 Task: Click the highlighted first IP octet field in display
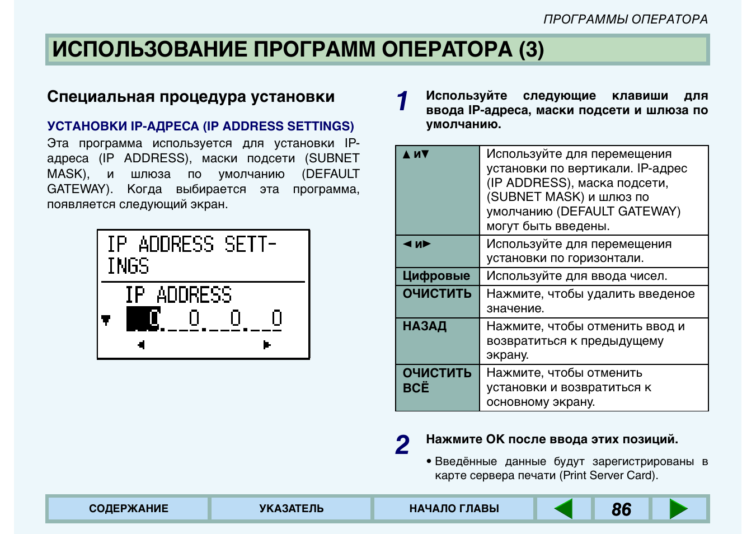tap(143, 318)
